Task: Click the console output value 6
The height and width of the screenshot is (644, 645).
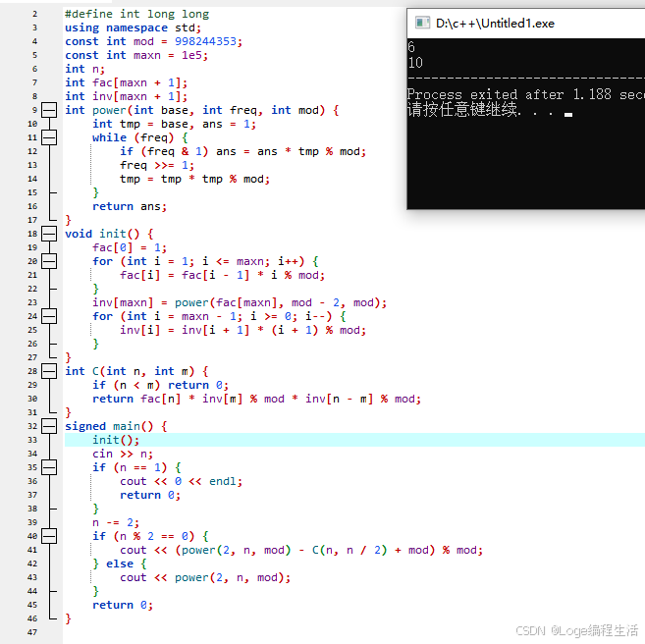Action: pyautogui.click(x=411, y=47)
